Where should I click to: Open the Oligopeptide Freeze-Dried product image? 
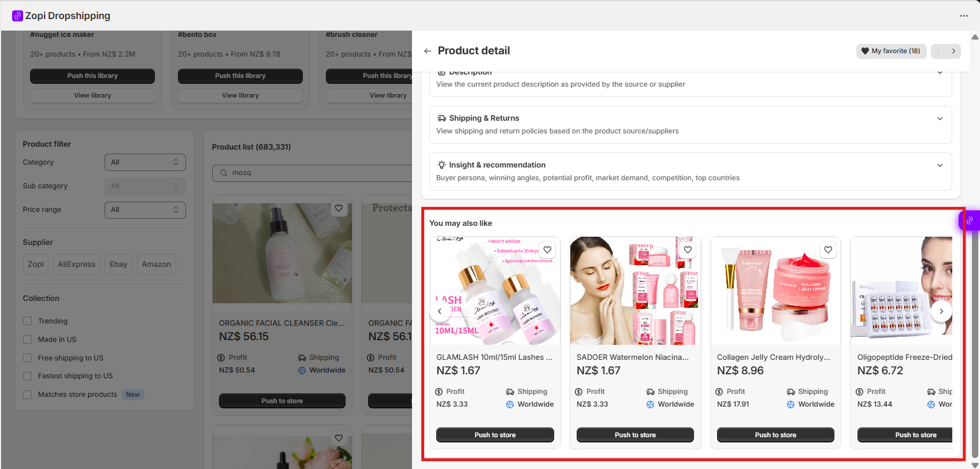coord(901,291)
